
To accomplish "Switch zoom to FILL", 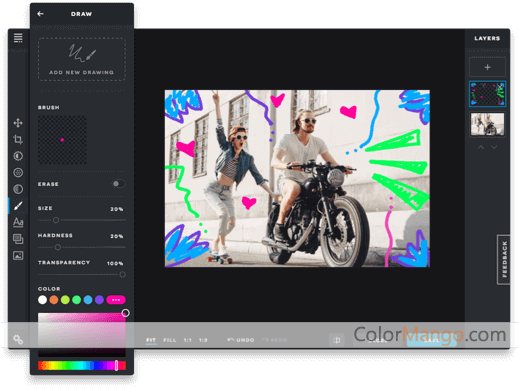I will click(x=170, y=340).
